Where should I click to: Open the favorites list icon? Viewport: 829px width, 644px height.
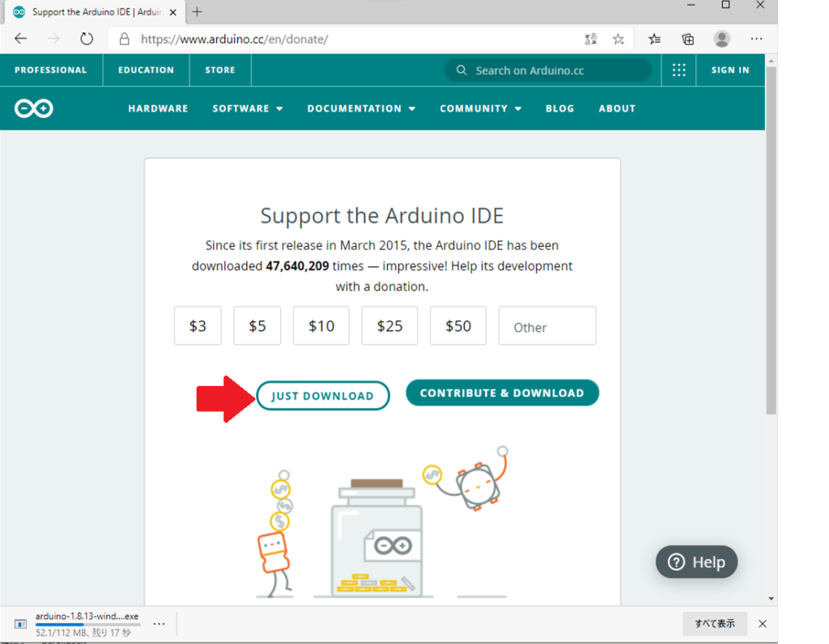coord(654,39)
